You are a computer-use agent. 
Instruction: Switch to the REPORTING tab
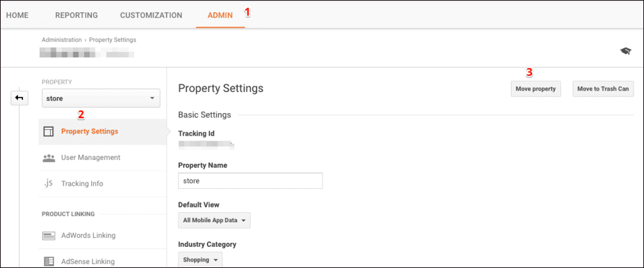coord(76,15)
